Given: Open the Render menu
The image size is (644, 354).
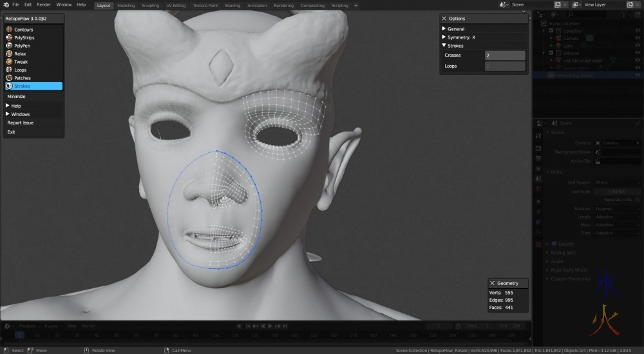Looking at the screenshot, I should tap(43, 5).
